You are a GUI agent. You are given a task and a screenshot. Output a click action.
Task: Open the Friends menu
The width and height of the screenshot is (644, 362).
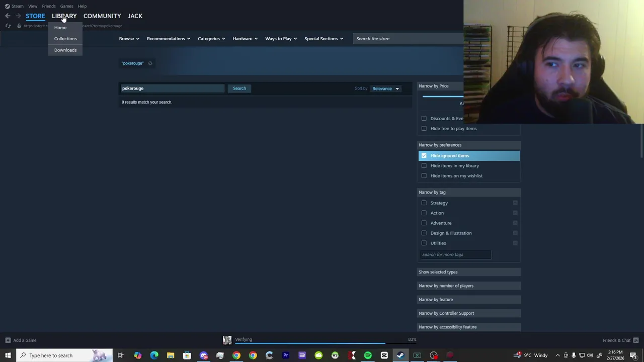(49, 6)
